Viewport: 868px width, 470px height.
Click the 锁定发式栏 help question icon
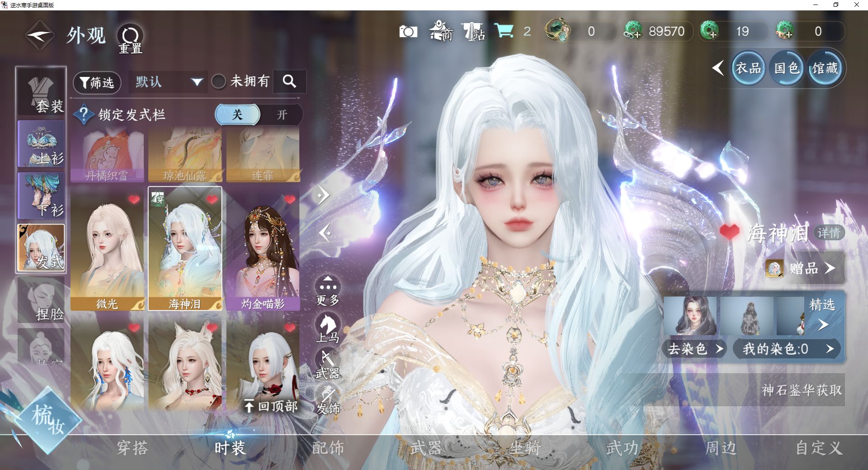click(84, 114)
